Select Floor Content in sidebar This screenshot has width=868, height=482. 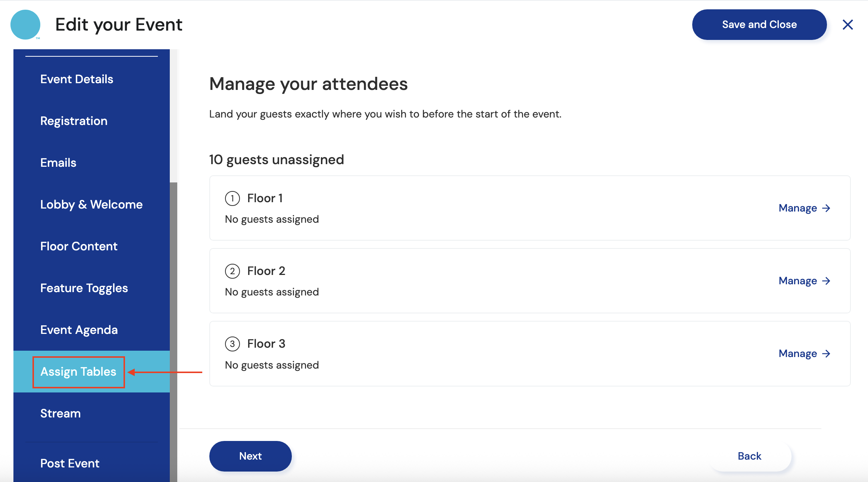(79, 246)
